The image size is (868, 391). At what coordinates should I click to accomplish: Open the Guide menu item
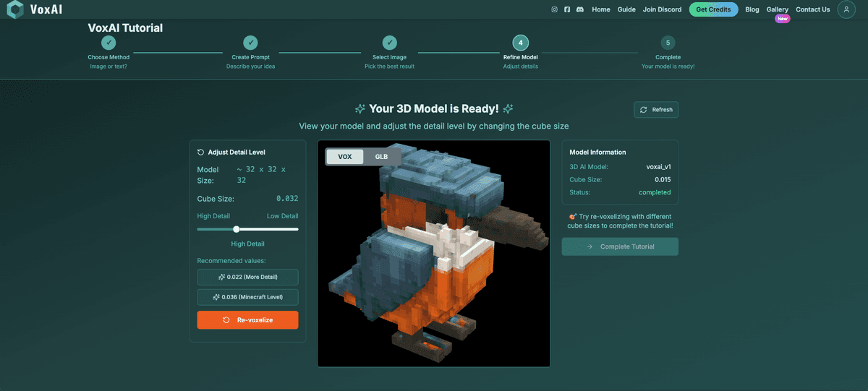tap(626, 9)
